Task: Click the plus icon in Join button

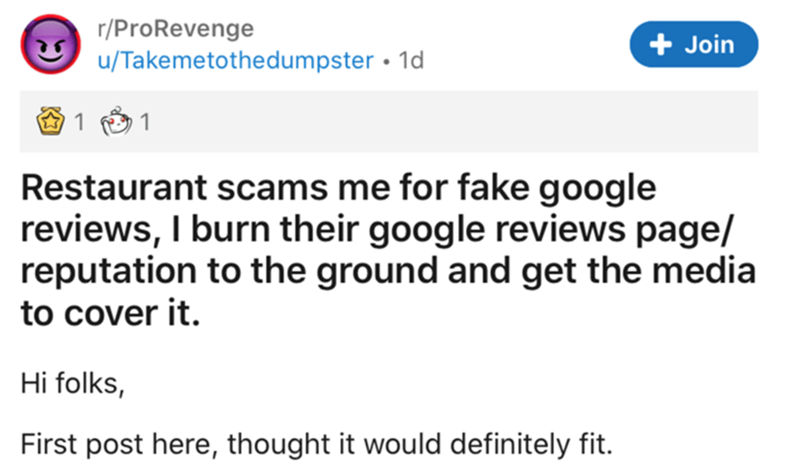Action: pyautogui.click(x=659, y=45)
